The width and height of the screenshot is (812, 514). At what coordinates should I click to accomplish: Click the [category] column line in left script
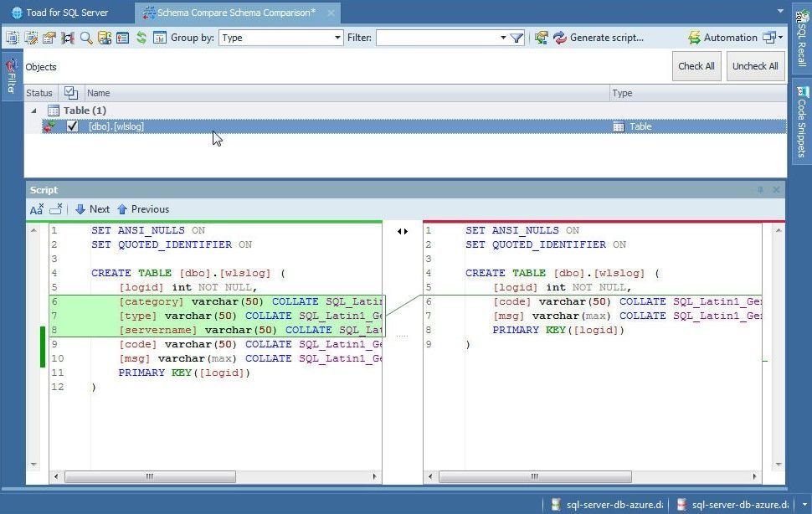click(x=216, y=301)
